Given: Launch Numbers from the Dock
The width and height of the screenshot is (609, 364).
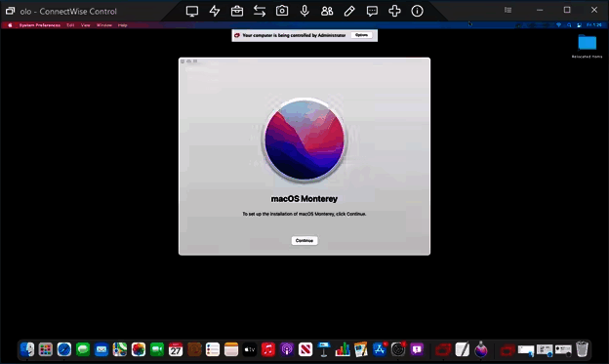Looking at the screenshot, I should (343, 349).
